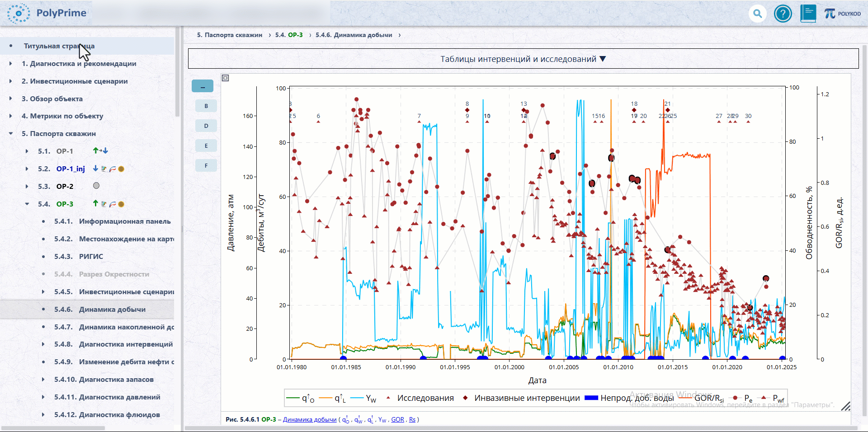Image resolution: width=868 pixels, height=432 pixels.
Task: Click the PolyPrime logo icon
Action: (x=19, y=14)
